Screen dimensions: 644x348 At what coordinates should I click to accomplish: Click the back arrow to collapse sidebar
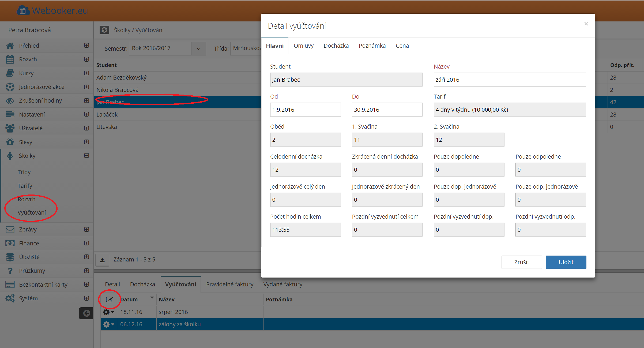(86, 313)
